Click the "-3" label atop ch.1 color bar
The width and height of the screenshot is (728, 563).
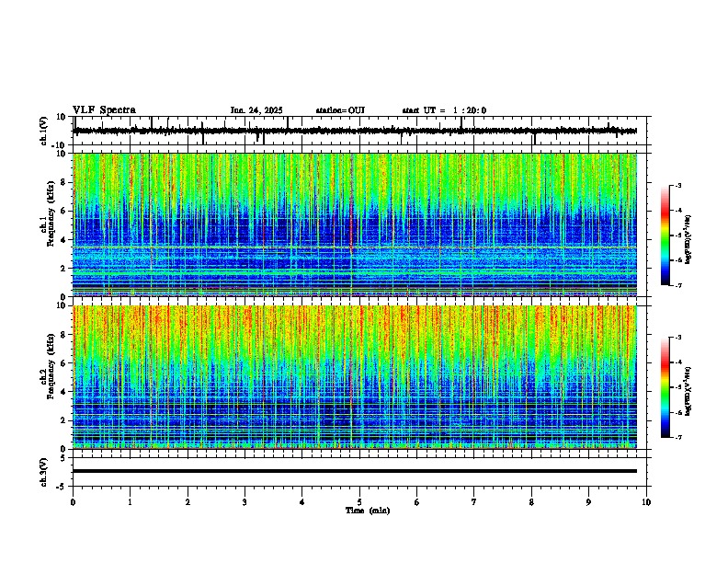pyautogui.click(x=677, y=185)
